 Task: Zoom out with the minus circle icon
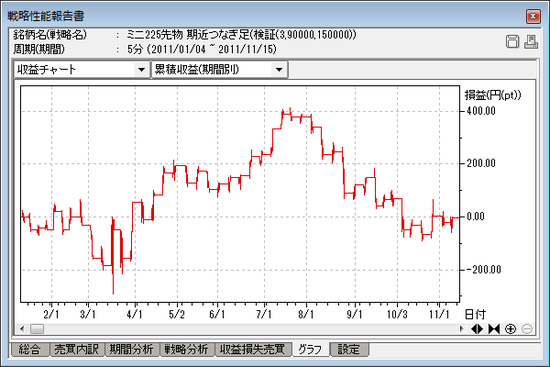coord(527,329)
